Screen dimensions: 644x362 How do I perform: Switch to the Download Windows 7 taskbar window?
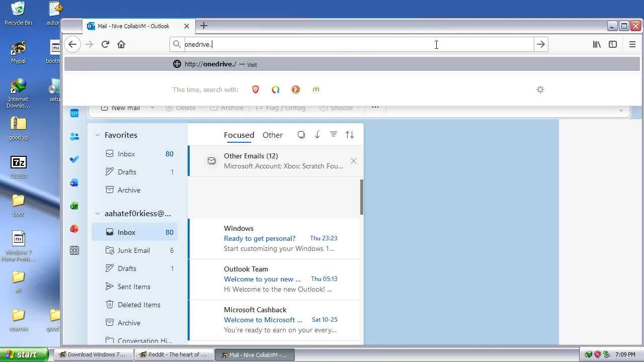pos(94,354)
